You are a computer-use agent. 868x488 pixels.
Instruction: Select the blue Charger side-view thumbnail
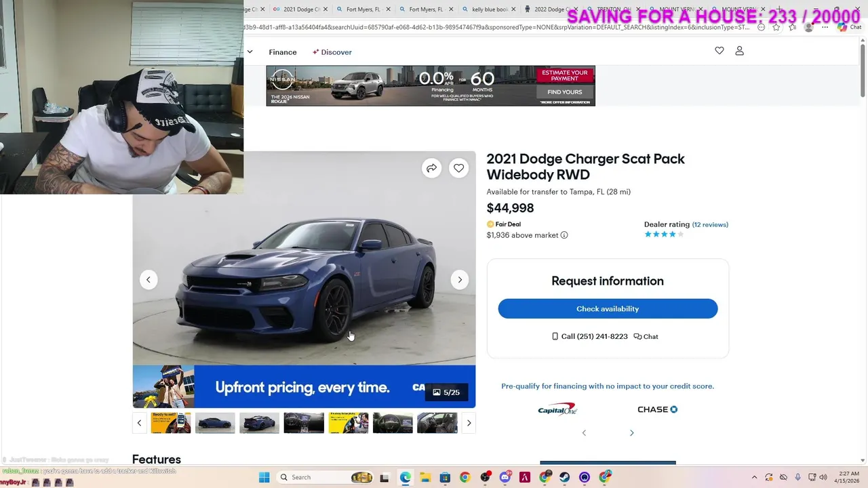click(x=215, y=423)
